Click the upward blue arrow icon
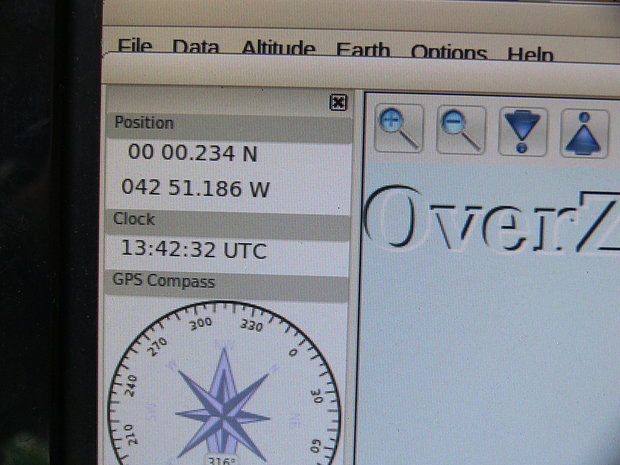 (x=584, y=134)
